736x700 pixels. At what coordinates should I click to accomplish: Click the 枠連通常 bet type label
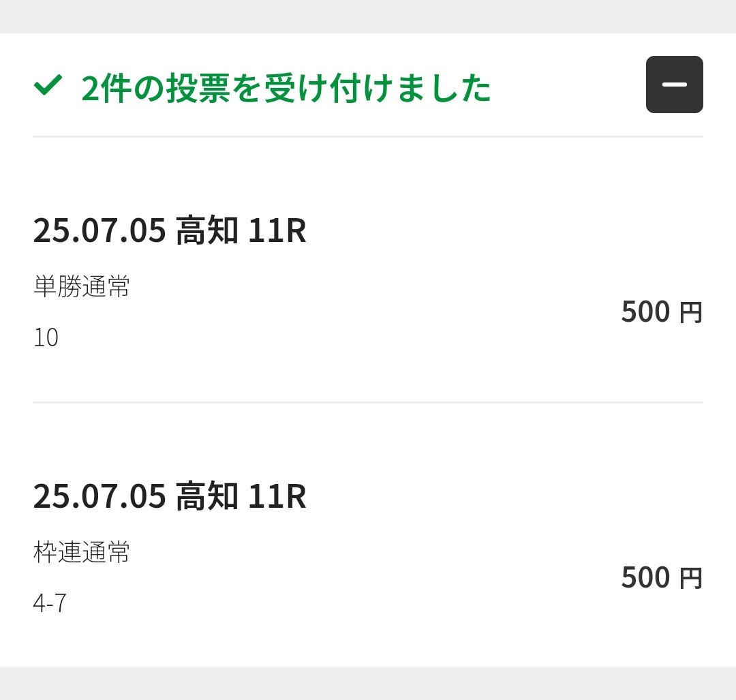81,551
